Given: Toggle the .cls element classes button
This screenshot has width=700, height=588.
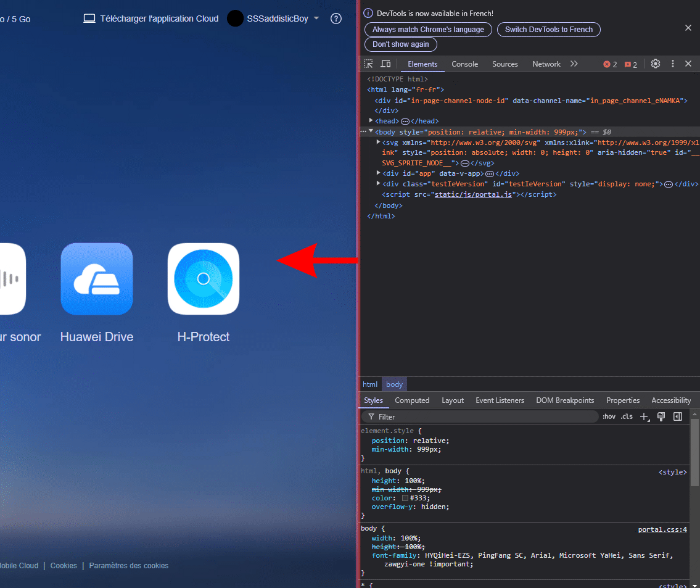Looking at the screenshot, I should tap(627, 416).
